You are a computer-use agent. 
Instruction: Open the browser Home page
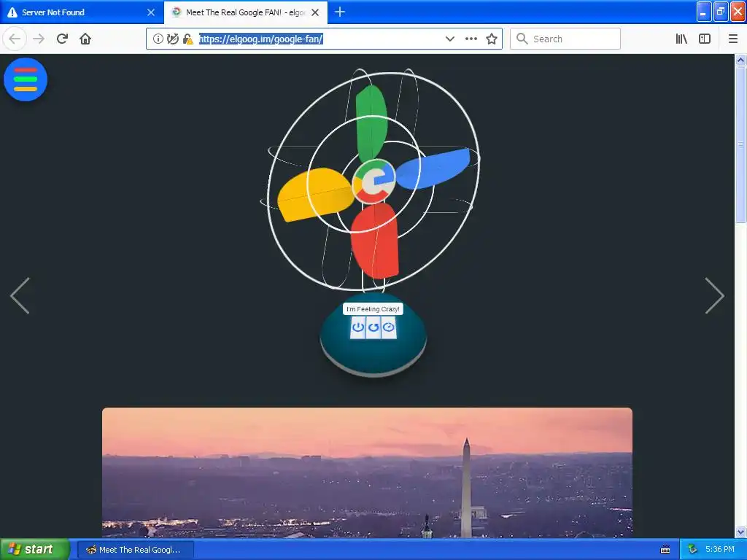[x=85, y=39]
